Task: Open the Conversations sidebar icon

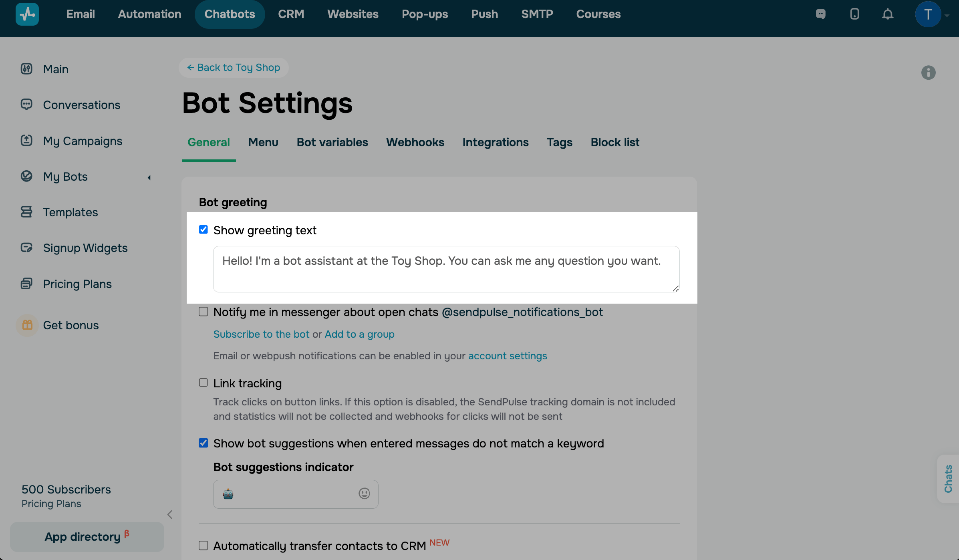Action: coord(26,105)
